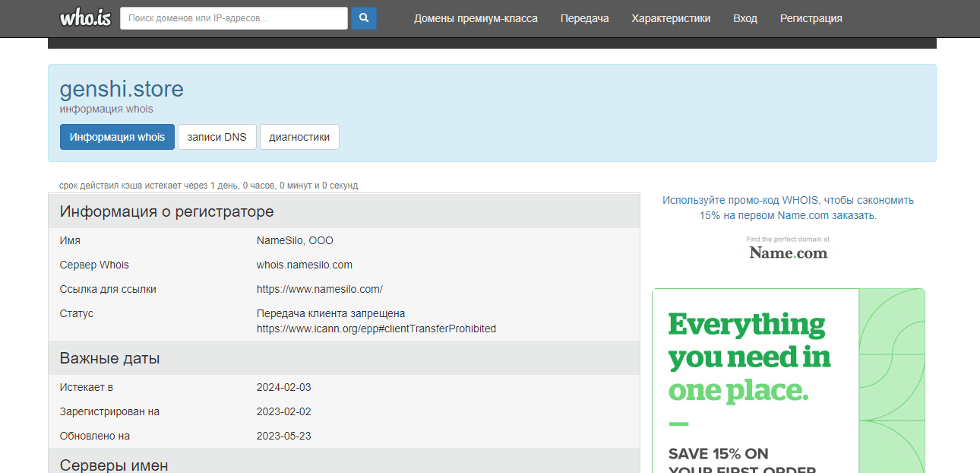Image resolution: width=980 pixels, height=473 pixels.
Task: Open the Регистрация sign-up page
Action: tap(811, 18)
